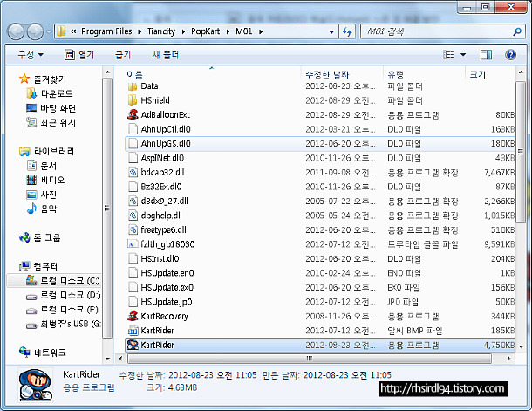Select the AdBalloonExt application icon
This screenshot has height=411, width=532.
coord(133,114)
